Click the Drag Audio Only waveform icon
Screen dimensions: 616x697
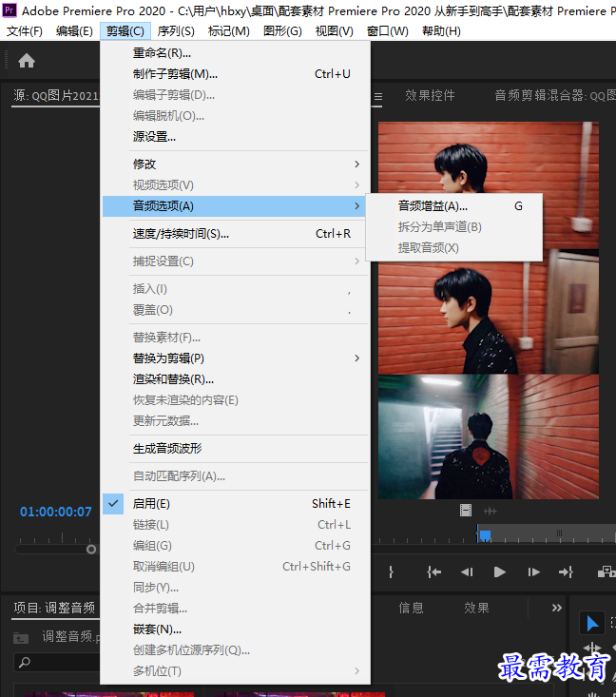tap(491, 512)
